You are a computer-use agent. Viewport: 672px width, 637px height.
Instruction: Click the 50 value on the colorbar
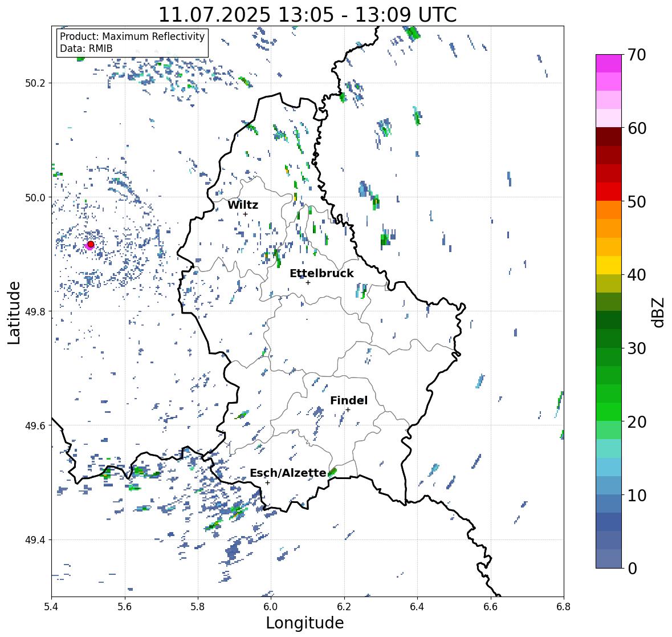[x=637, y=202]
